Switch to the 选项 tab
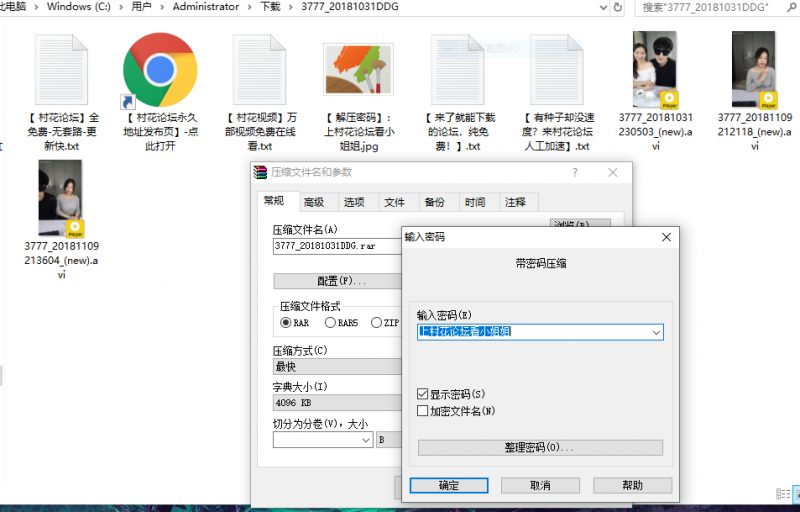This screenshot has height=512, width=800. pyautogui.click(x=354, y=202)
